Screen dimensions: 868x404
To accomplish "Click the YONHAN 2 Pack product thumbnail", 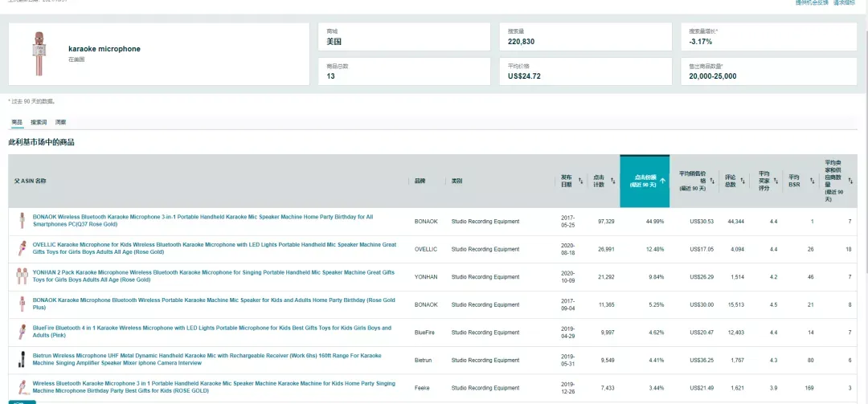I will pyautogui.click(x=23, y=276).
